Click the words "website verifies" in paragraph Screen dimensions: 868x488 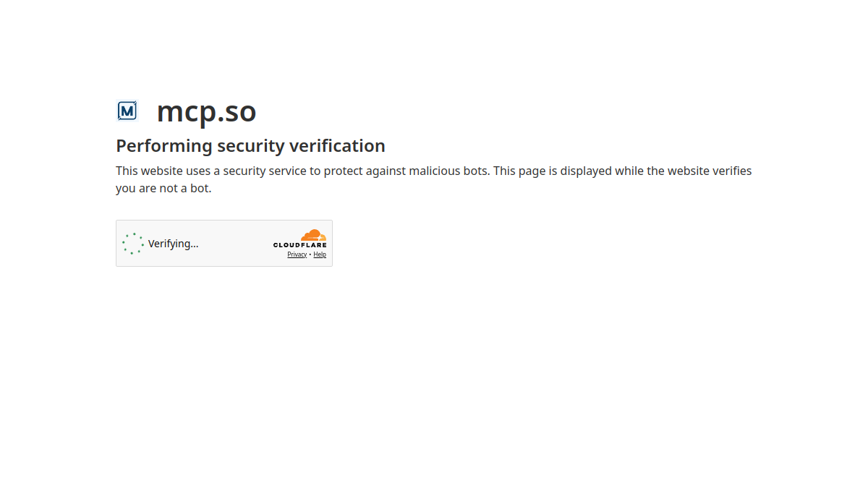[x=710, y=171]
